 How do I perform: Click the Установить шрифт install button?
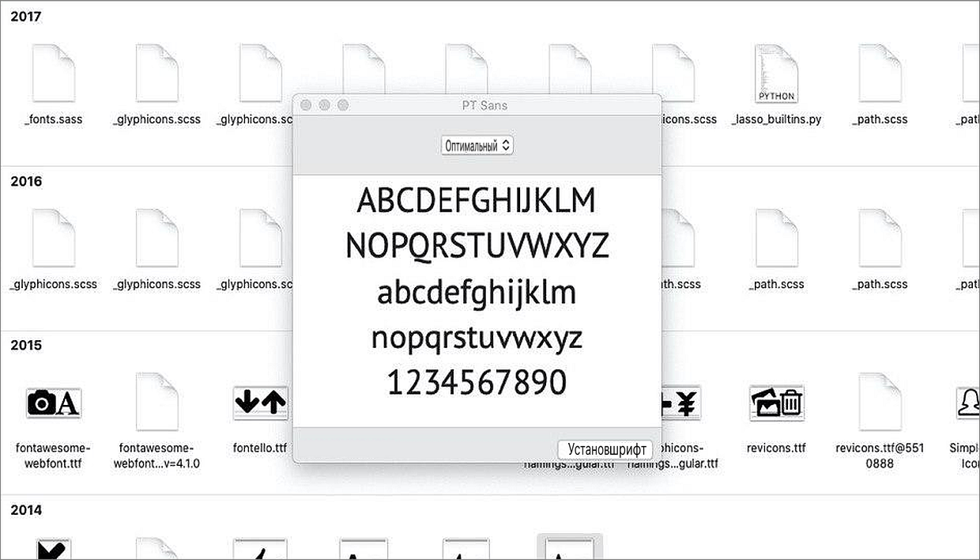tap(606, 449)
